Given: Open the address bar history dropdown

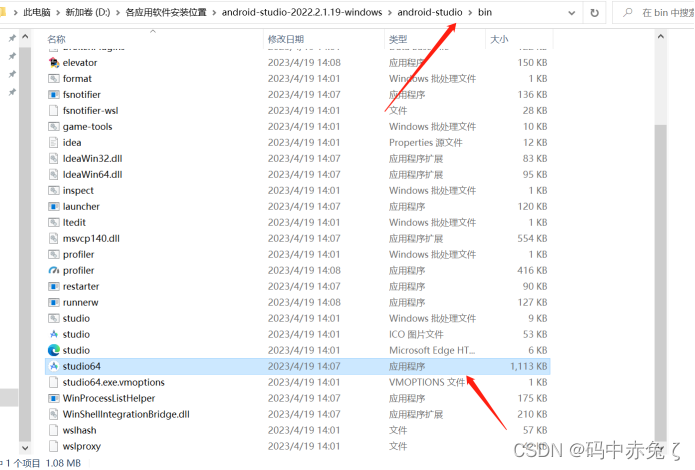Looking at the screenshot, I should pyautogui.click(x=572, y=13).
